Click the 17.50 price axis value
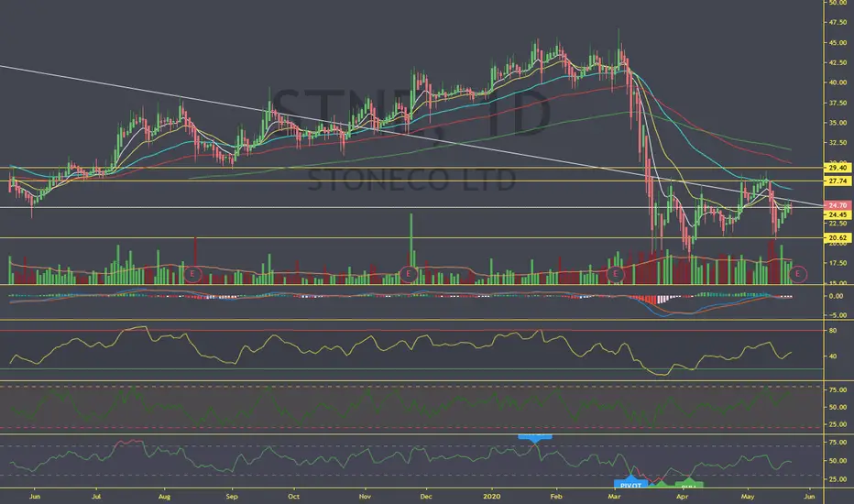This screenshot has height=504, width=854. pos(838,263)
